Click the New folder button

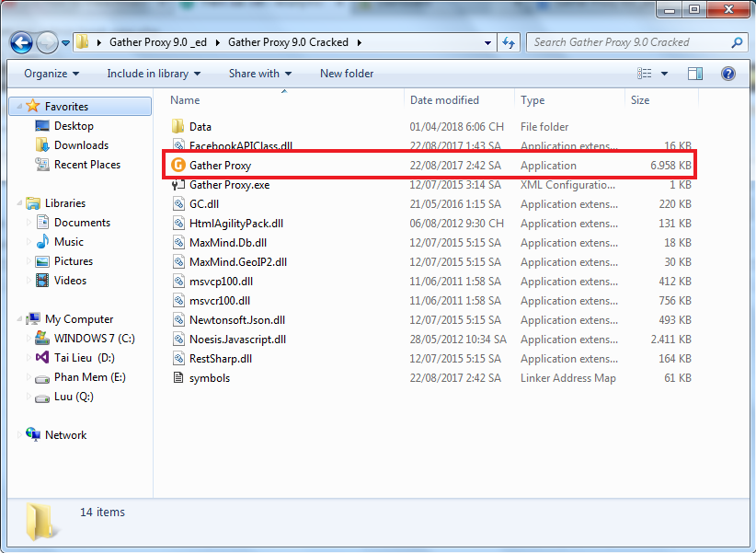click(347, 74)
